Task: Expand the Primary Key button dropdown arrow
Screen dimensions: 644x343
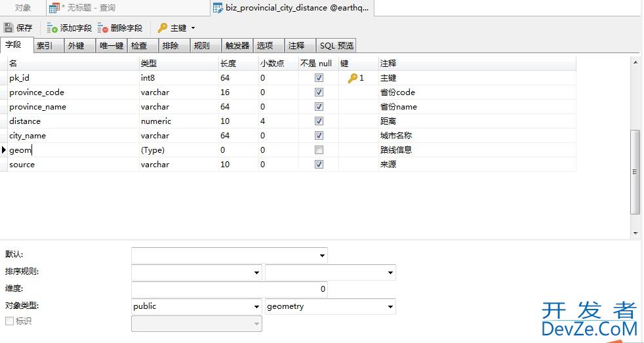Action: click(193, 28)
